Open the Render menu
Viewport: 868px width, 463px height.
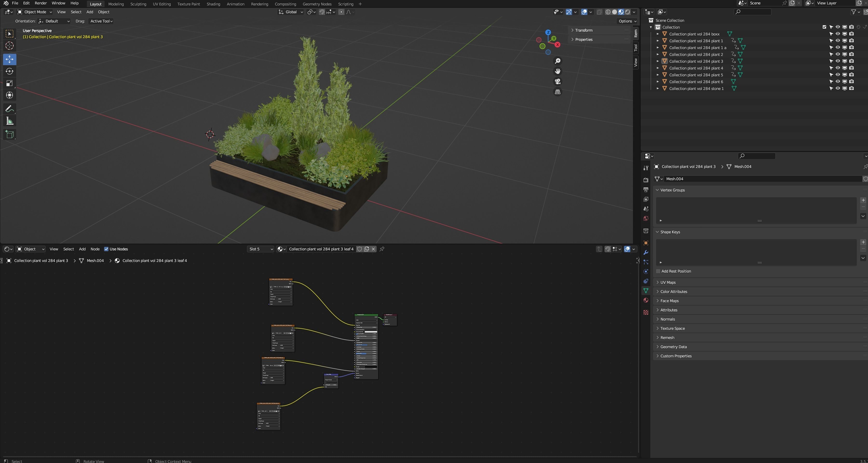point(41,3)
